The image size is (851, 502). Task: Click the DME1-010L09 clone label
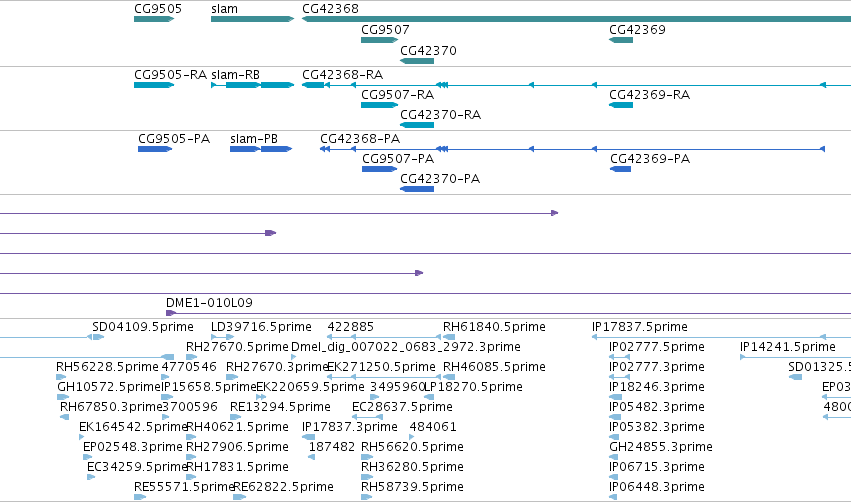click(209, 302)
